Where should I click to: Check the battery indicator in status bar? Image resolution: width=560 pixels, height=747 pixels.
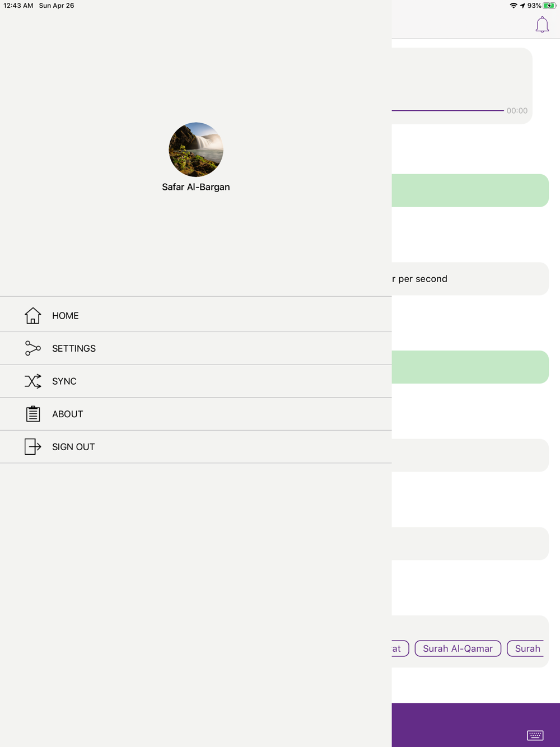(549, 6)
